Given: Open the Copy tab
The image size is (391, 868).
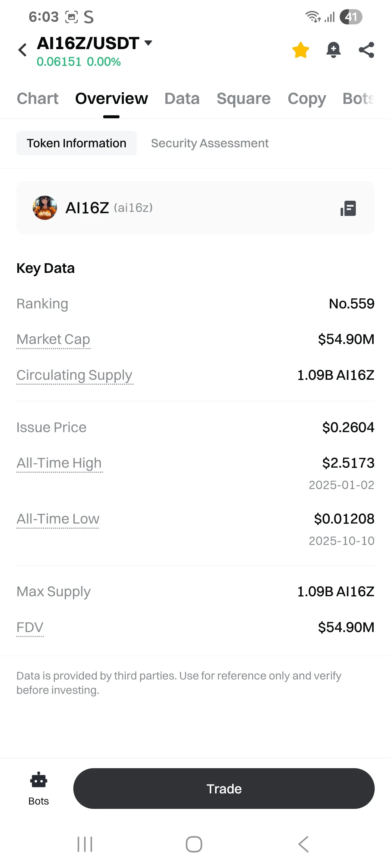Looking at the screenshot, I should (306, 99).
